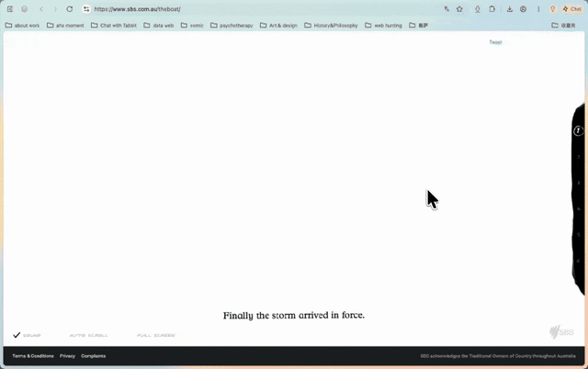Open the 'aha moment' bookmark folder
This screenshot has height=369, width=588.
65,26
